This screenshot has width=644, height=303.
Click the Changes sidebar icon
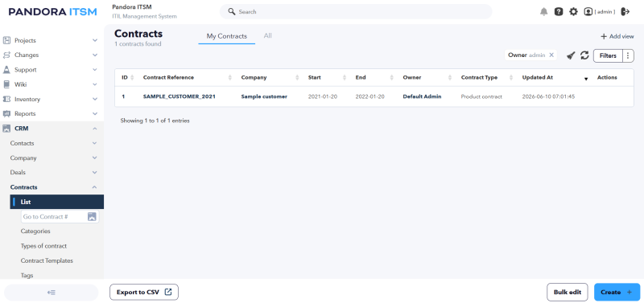[6, 55]
